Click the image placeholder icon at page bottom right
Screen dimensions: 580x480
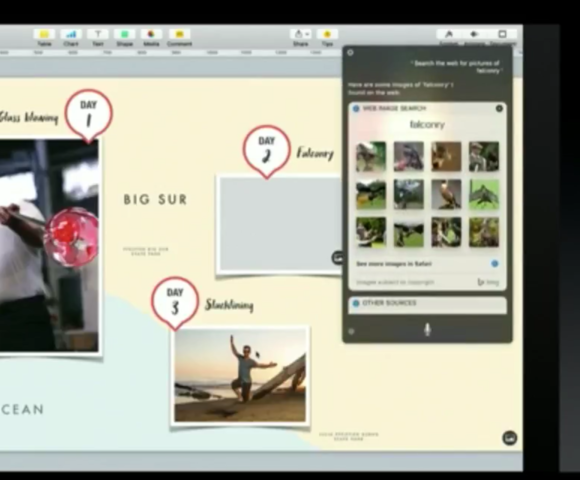509,438
